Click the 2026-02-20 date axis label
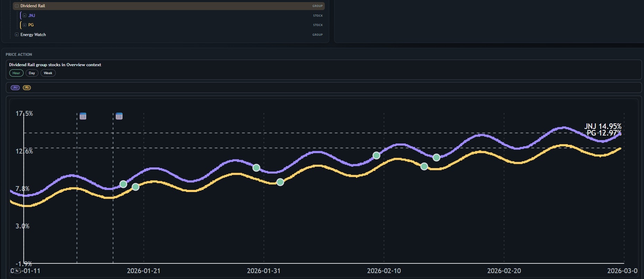The width and height of the screenshot is (644, 279). (x=504, y=271)
